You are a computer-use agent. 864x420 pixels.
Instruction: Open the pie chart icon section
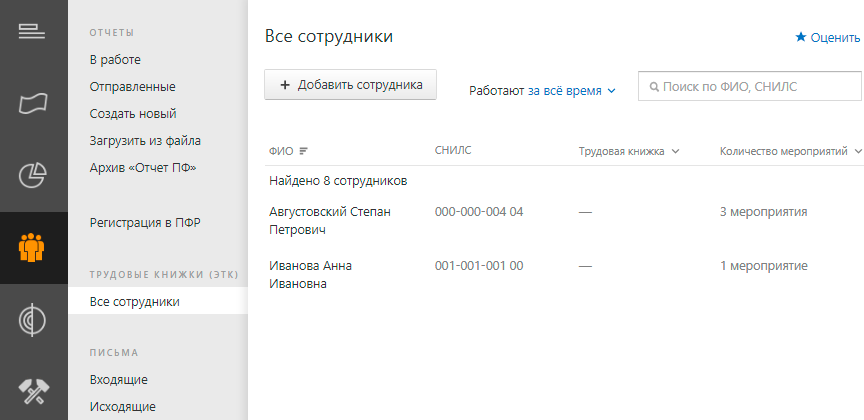point(33,176)
